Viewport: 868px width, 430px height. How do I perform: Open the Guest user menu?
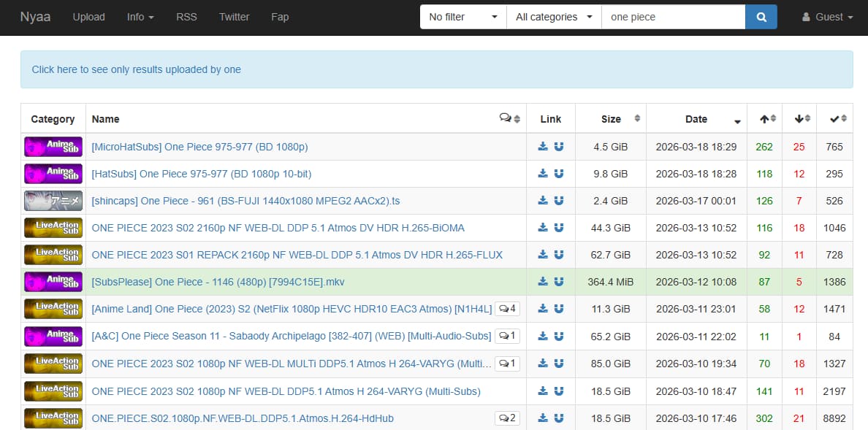tap(827, 17)
